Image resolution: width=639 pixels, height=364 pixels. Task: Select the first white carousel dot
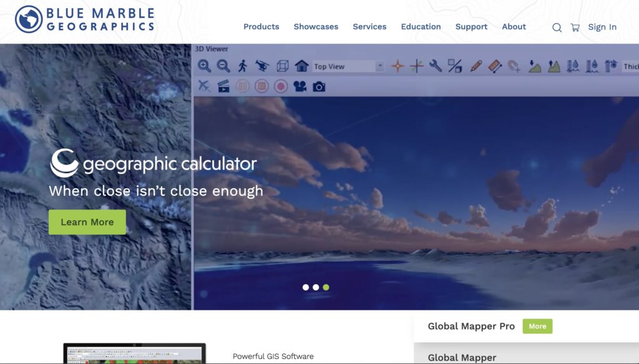(306, 287)
